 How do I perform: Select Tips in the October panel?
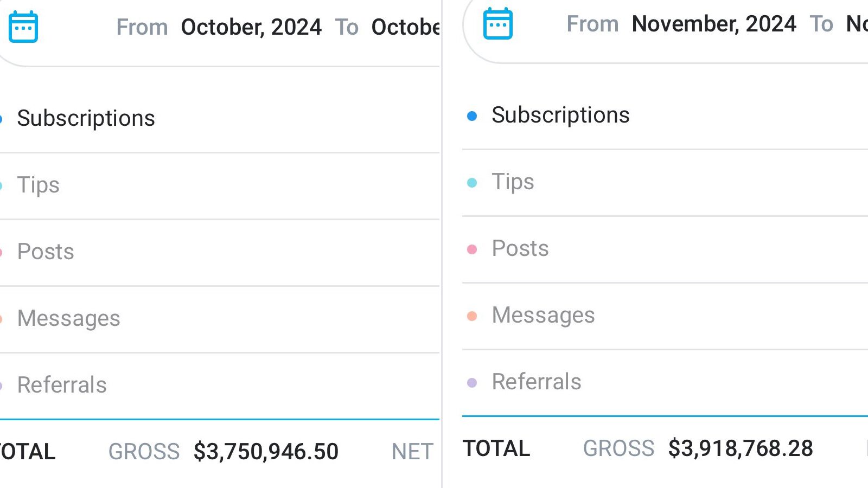(38, 185)
